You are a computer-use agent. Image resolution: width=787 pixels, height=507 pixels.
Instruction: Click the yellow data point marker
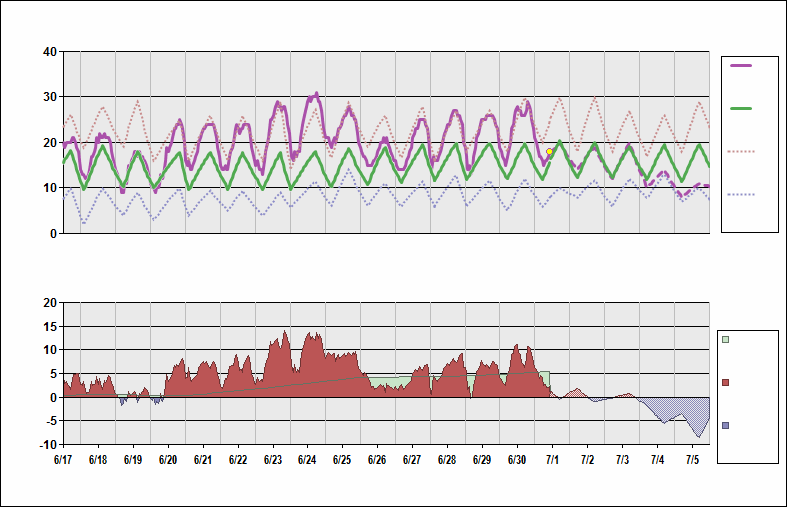549,152
